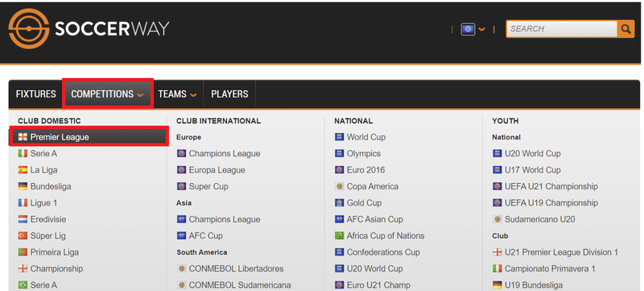Click the CONCACAF icon beside Gold Cup
The height and width of the screenshot is (291, 644).
[x=339, y=203]
